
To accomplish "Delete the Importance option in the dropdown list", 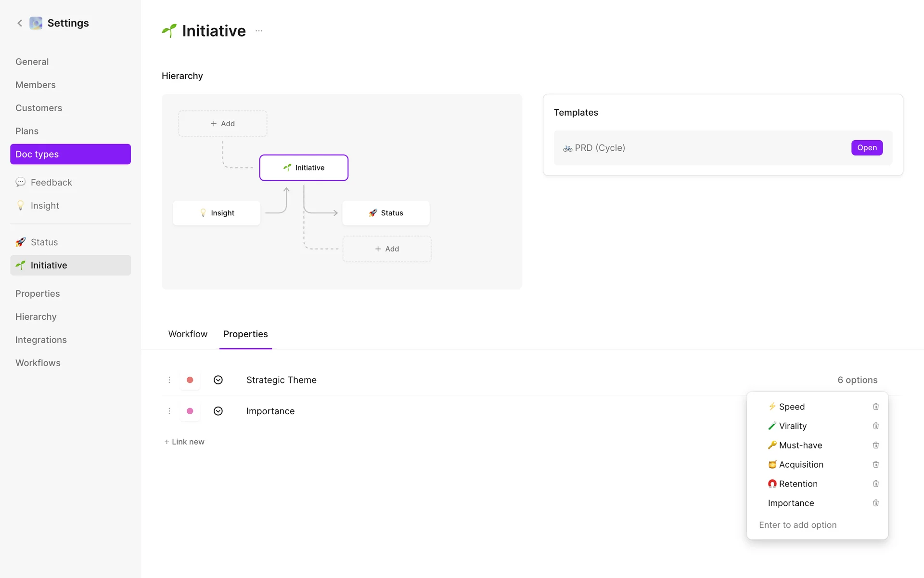I will tap(876, 503).
